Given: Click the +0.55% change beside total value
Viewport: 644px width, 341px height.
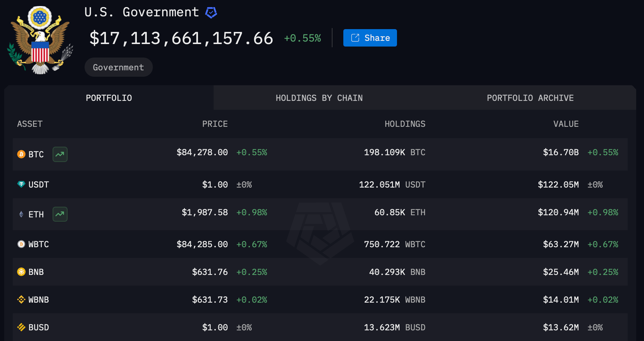Looking at the screenshot, I should (x=302, y=38).
